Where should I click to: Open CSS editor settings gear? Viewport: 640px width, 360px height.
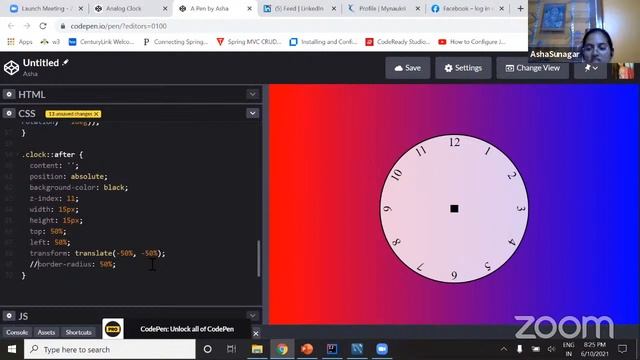coord(9,113)
